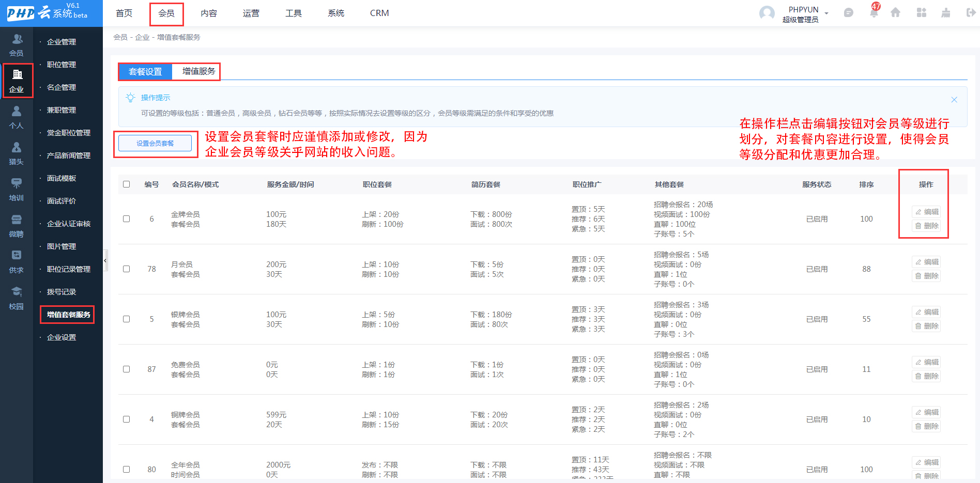This screenshot has height=483, width=980.
Task: Click the broom clear-cache icon
Action: [x=946, y=13]
